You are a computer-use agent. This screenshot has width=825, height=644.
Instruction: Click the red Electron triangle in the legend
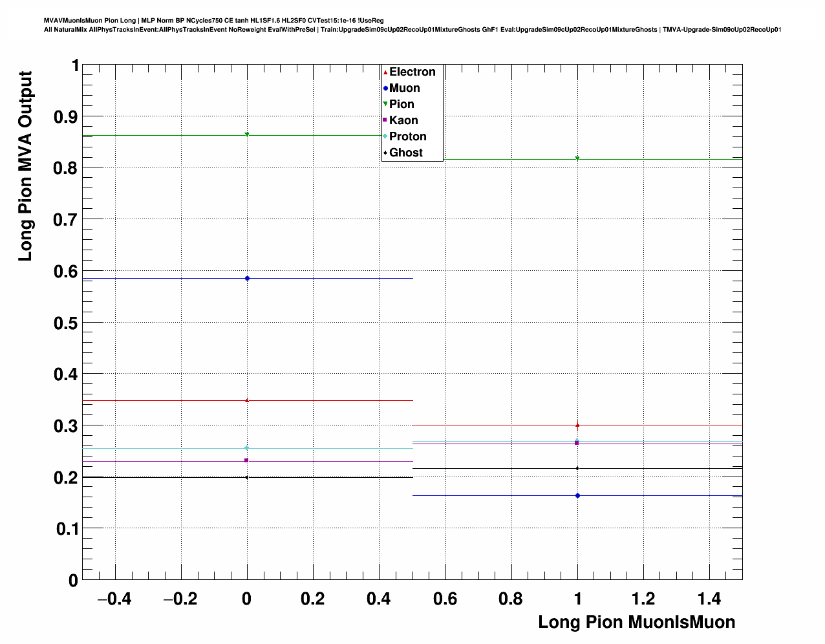(385, 72)
